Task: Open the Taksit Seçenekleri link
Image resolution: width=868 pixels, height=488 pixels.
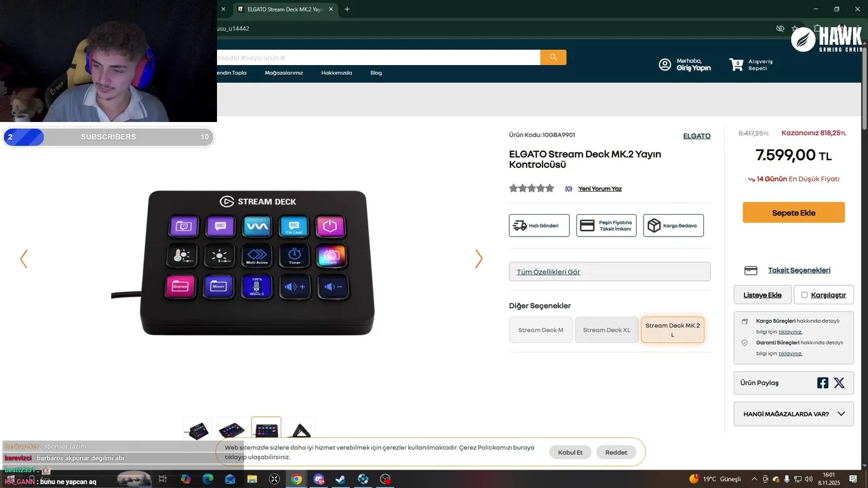Action: [x=799, y=270]
